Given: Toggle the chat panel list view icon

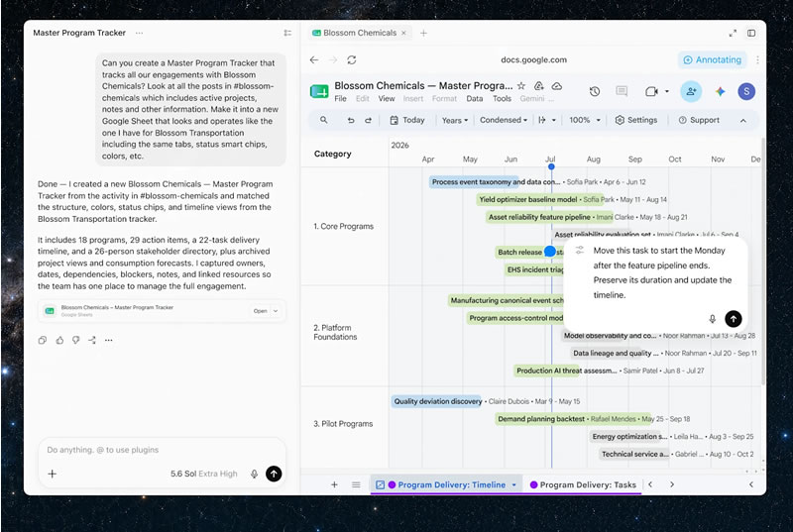Looking at the screenshot, I should tap(287, 33).
